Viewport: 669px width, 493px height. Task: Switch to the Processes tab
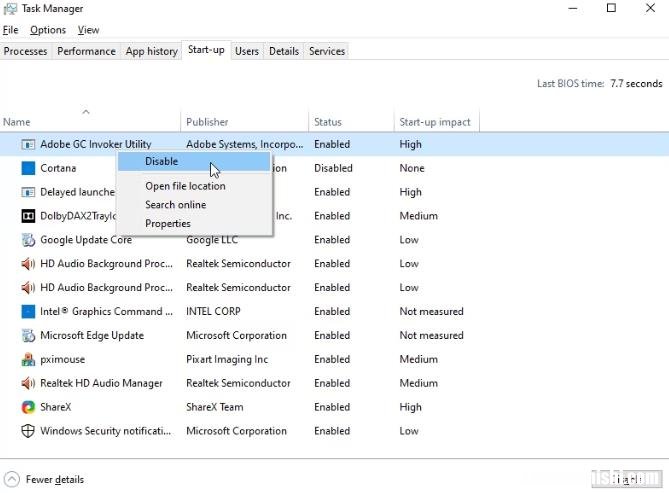(x=26, y=51)
